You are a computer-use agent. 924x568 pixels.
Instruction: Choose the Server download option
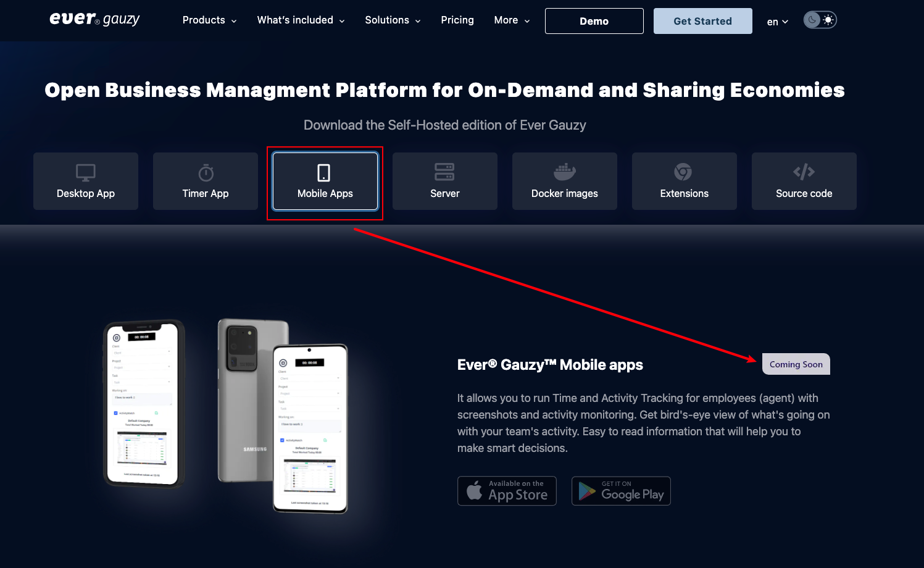(444, 181)
